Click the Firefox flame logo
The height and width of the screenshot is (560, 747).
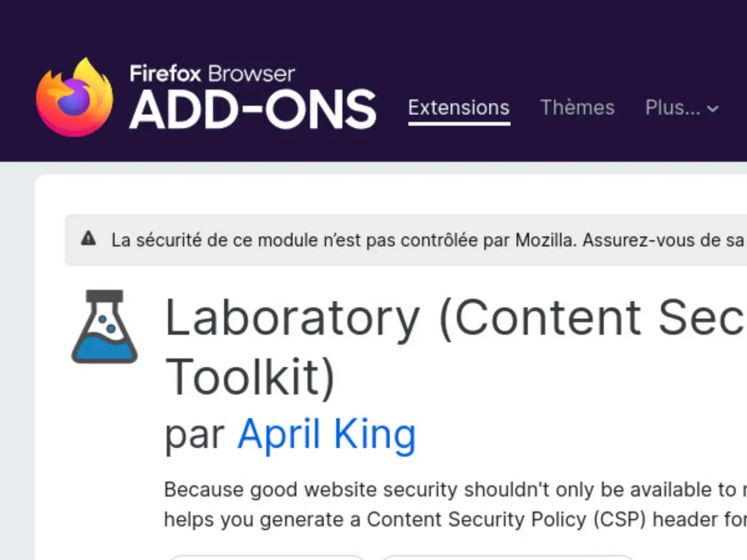(74, 97)
